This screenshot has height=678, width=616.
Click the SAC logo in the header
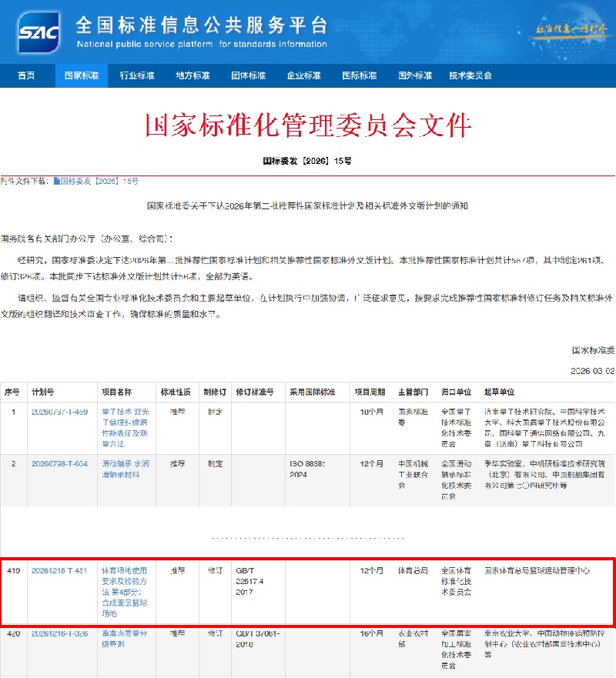pos(38,32)
